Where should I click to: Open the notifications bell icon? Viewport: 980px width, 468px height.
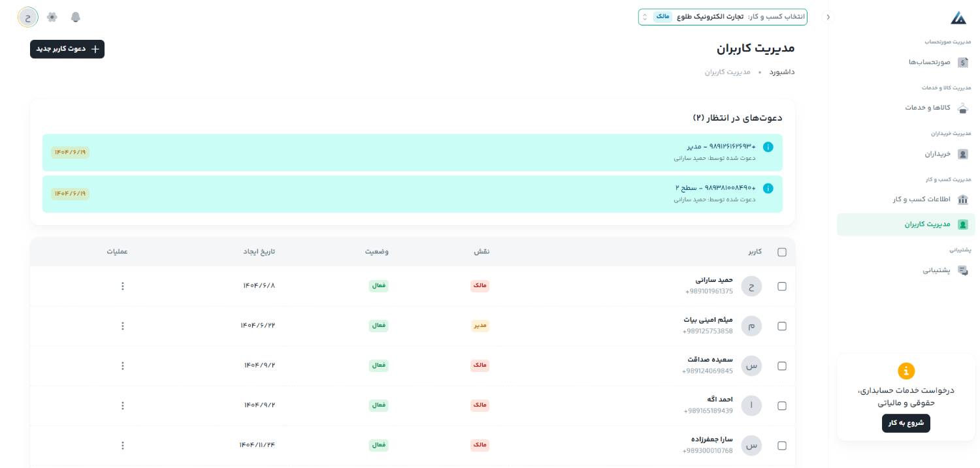(76, 17)
